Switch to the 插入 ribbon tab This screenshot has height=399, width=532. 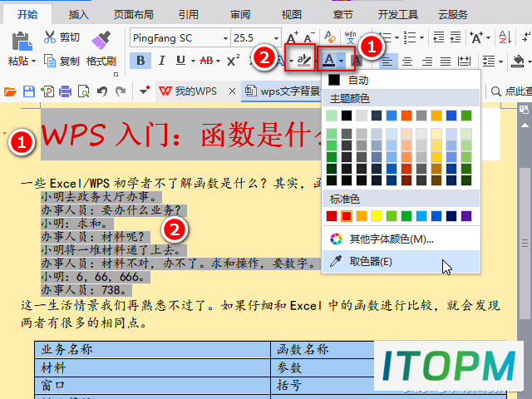coord(79,14)
